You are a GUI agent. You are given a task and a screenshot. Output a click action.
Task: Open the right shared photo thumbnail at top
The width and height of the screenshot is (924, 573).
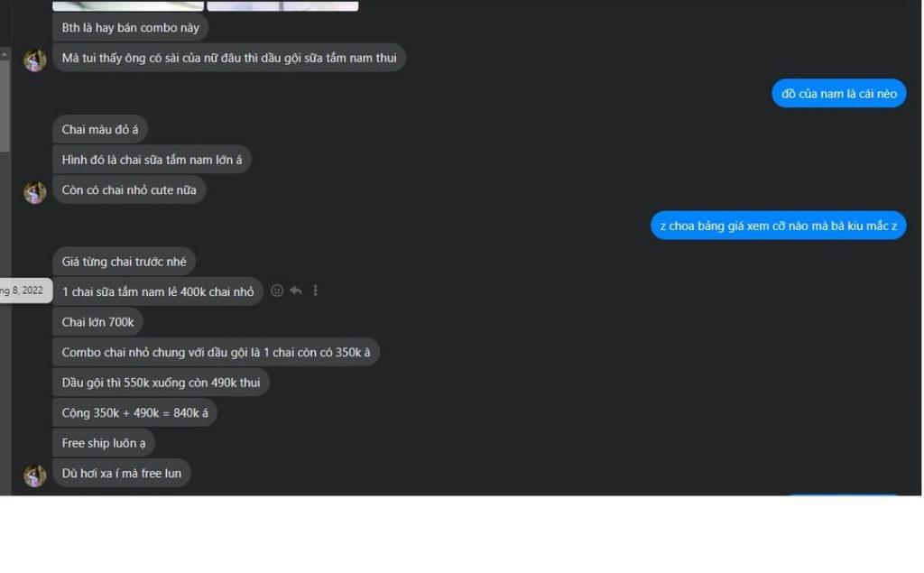point(282,6)
